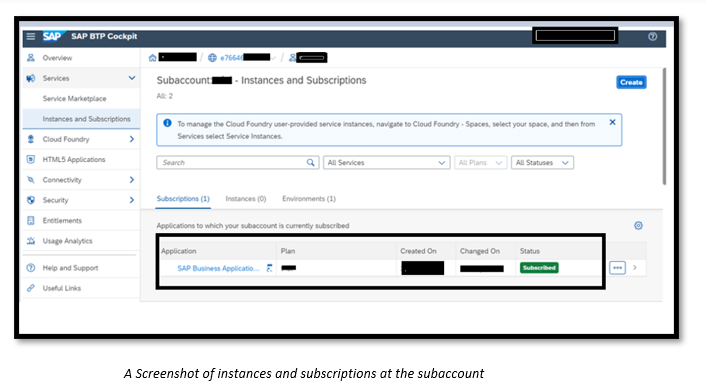
Task: Click the go-to-application icon beside SAP Business Application
Action: point(269,268)
